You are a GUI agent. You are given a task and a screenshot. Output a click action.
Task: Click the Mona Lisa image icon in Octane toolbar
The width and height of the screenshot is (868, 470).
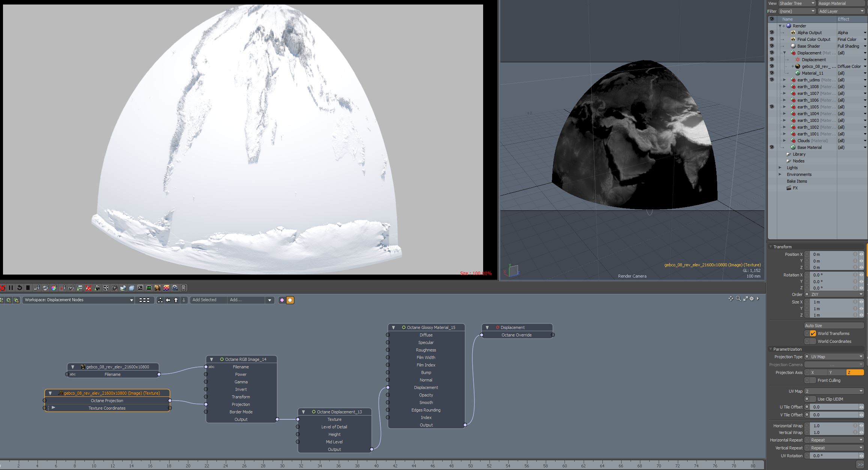(x=158, y=288)
